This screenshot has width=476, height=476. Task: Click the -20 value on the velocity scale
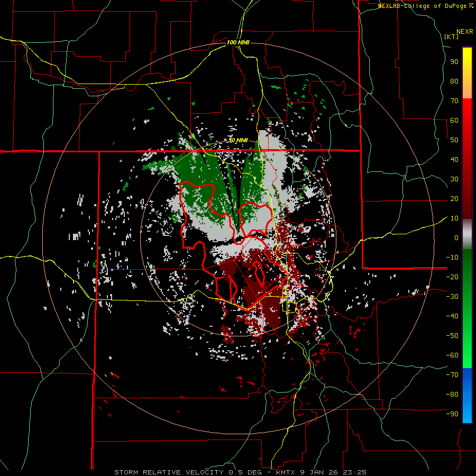click(452, 277)
